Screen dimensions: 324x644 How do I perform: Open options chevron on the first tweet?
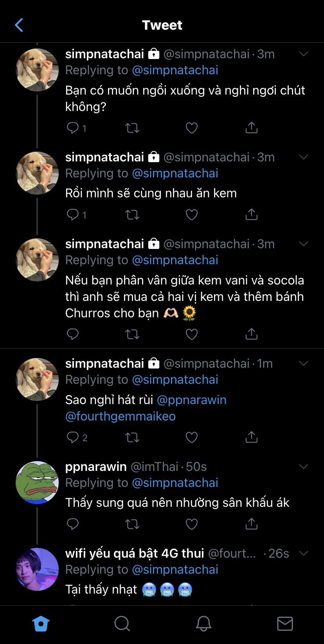point(304,54)
